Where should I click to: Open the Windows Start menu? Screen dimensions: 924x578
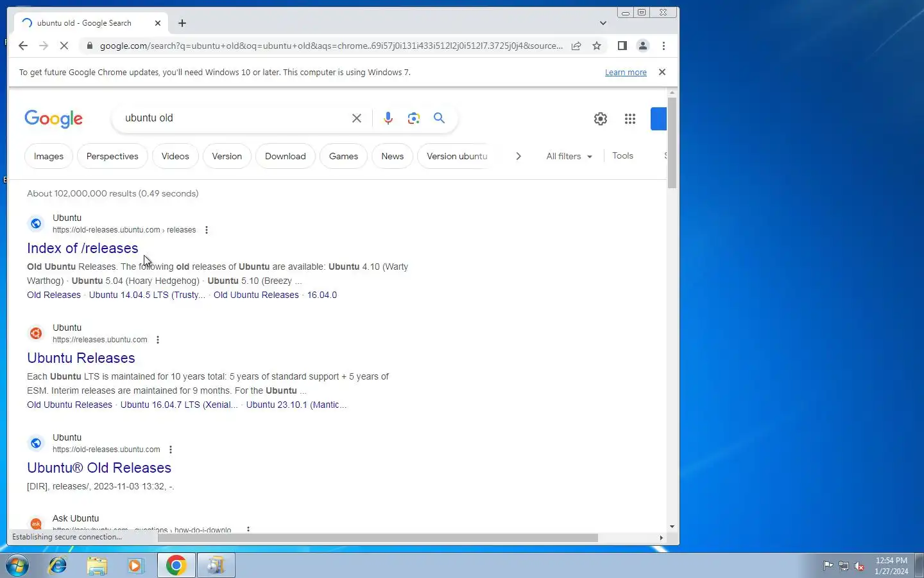(17, 566)
